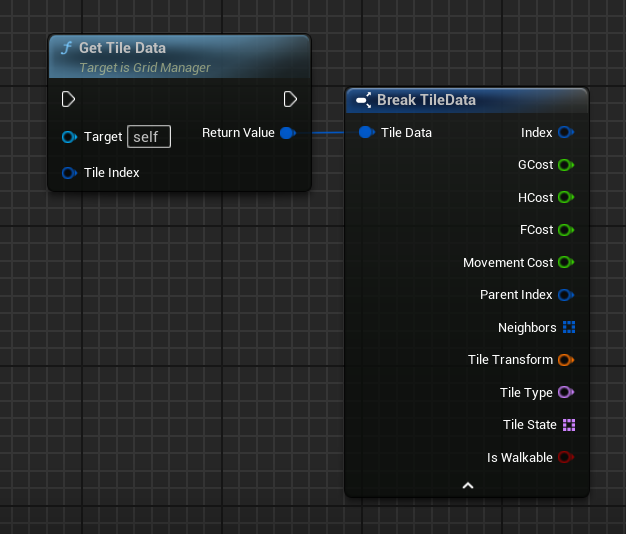The image size is (626, 534).
Task: Click the Target input pin
Action: (69, 137)
